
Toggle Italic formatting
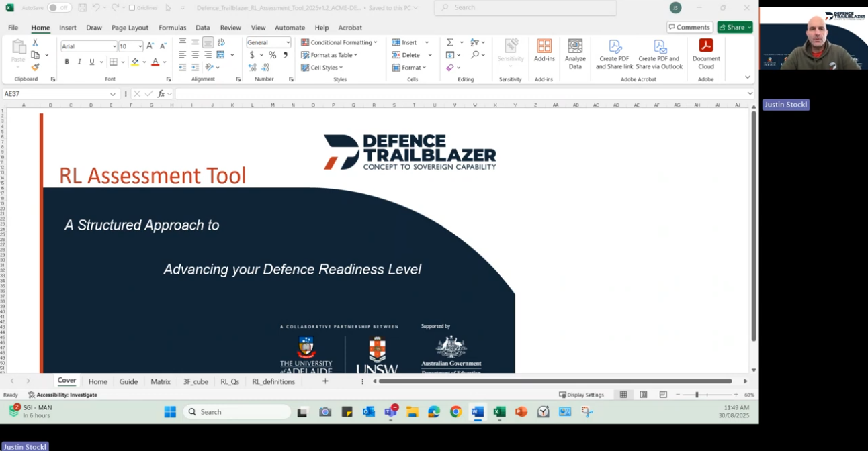click(79, 62)
